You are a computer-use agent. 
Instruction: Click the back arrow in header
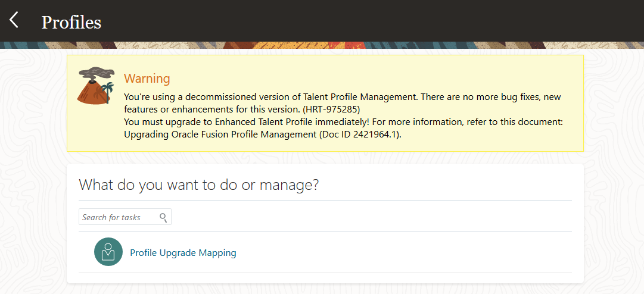point(14,20)
